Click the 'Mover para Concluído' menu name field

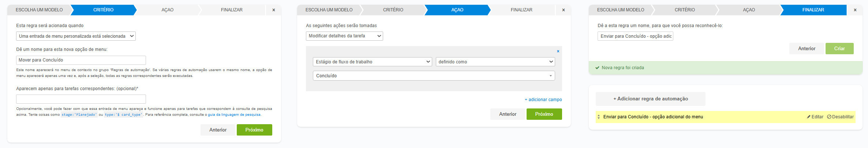[81, 60]
